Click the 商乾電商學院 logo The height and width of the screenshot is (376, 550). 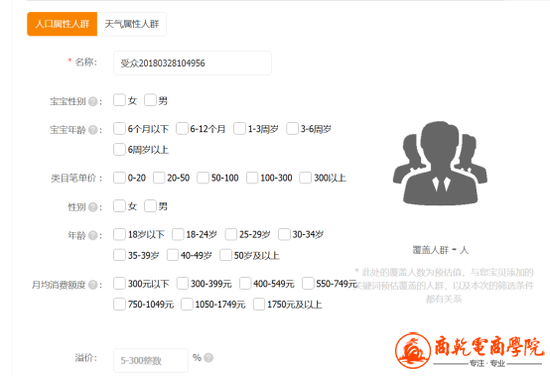[x=470, y=350]
